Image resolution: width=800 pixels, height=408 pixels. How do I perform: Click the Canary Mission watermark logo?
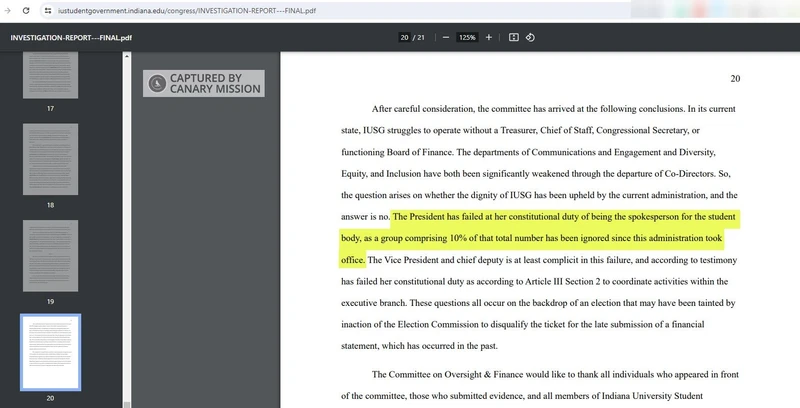click(156, 83)
